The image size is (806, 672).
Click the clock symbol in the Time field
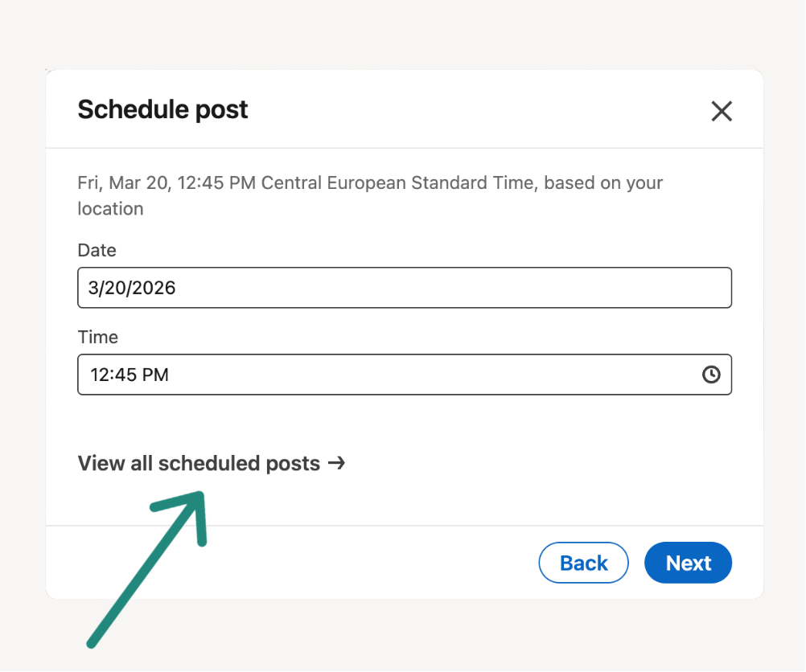pos(711,375)
